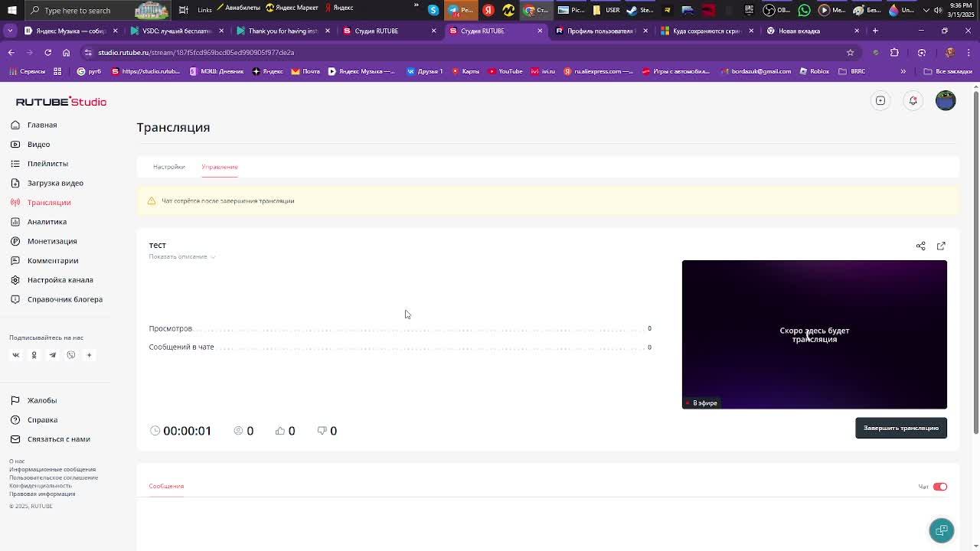Open Связаться с нами link
This screenshot has width=980, height=551.
[x=58, y=439]
